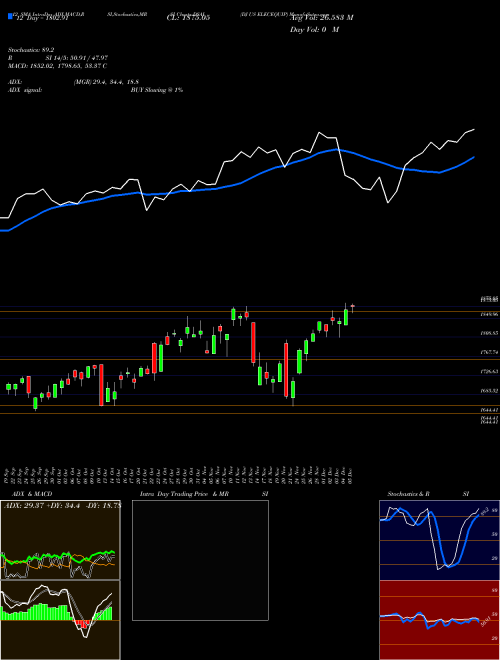Click the MACD 1852.02, 1798.65, 53.37 line
500x660 pixels.
(57, 66)
